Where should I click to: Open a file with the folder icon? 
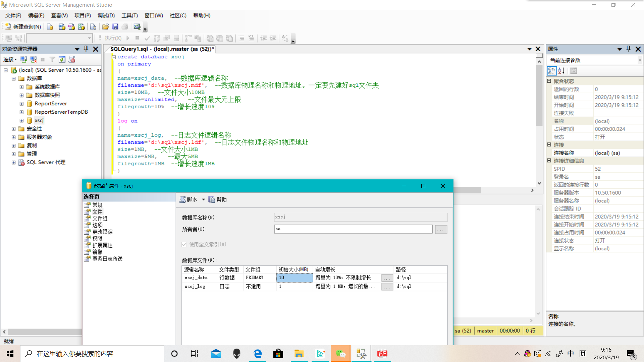(105, 27)
